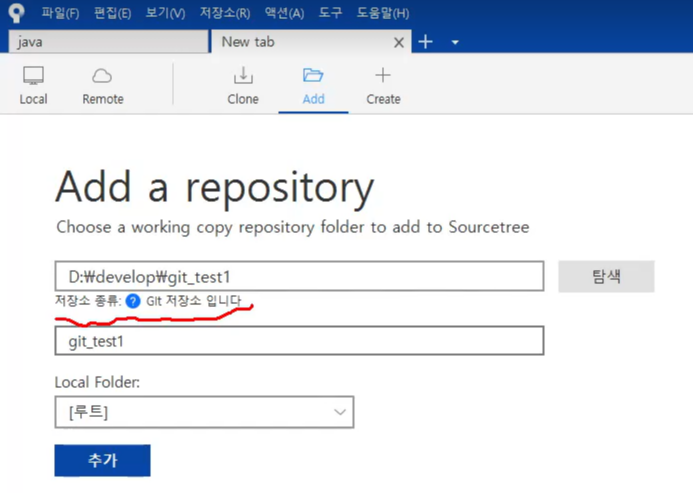Switch to the New tab tab
693x493 pixels.
point(311,42)
